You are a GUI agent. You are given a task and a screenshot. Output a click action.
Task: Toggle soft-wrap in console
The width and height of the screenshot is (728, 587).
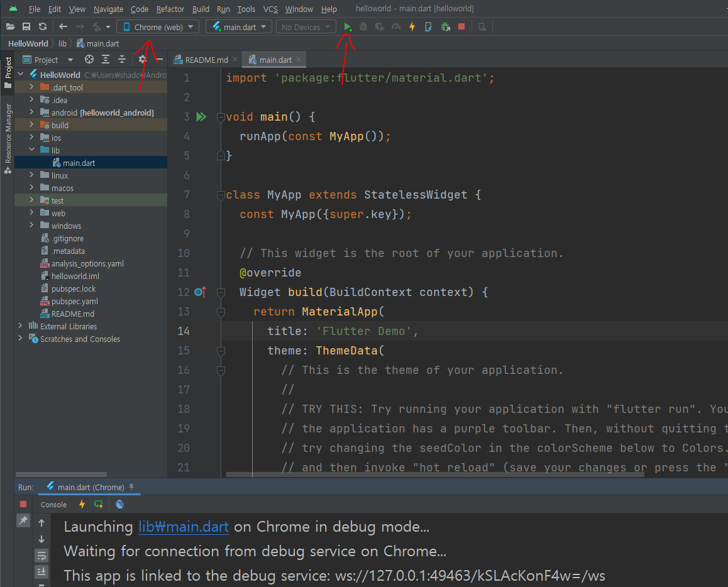coord(41,555)
